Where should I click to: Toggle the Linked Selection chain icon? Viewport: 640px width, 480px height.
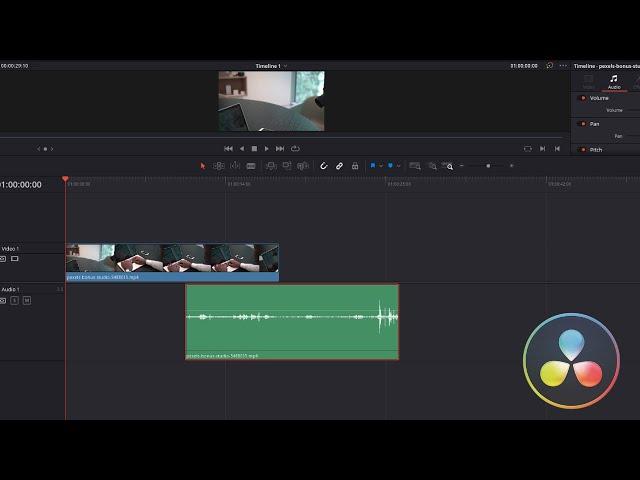pyautogui.click(x=339, y=166)
